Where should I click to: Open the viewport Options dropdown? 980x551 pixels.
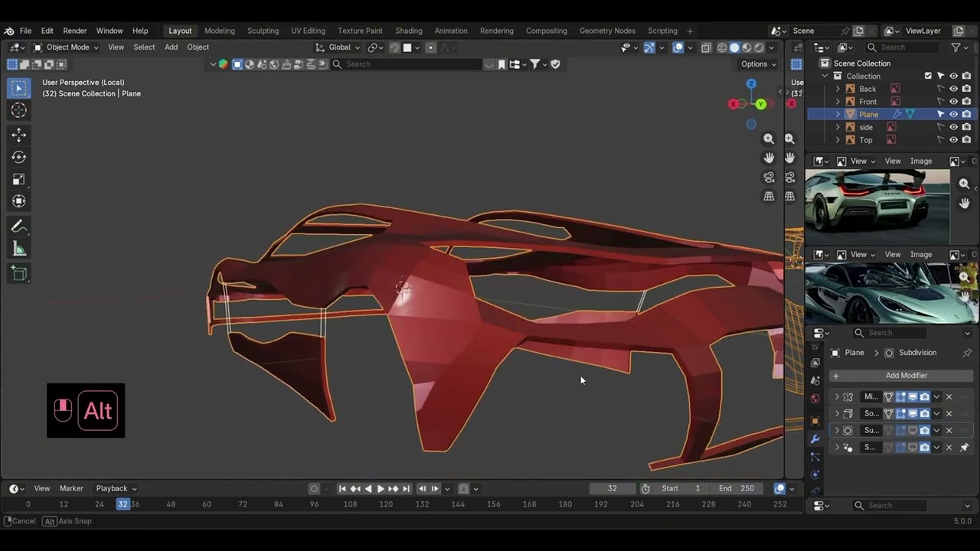[758, 64]
